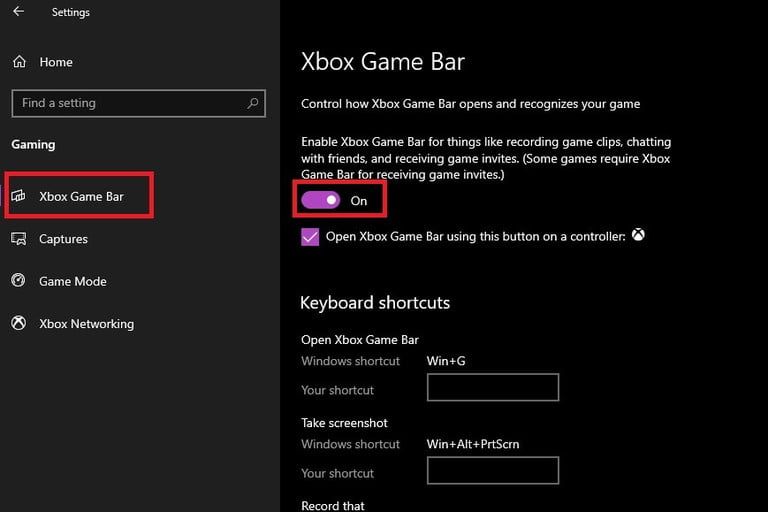Select the Xbox Game Bar sidebar icon
The width and height of the screenshot is (768, 512).
[x=19, y=196]
